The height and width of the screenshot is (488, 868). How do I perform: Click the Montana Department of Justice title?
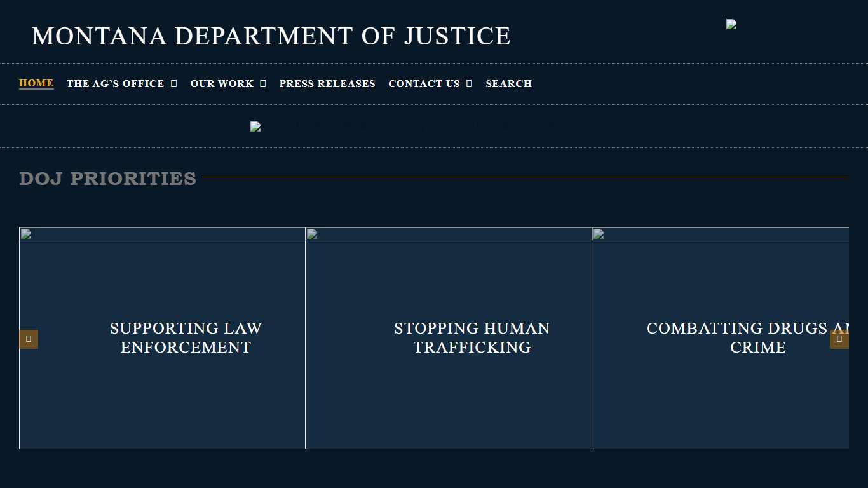pyautogui.click(x=272, y=36)
